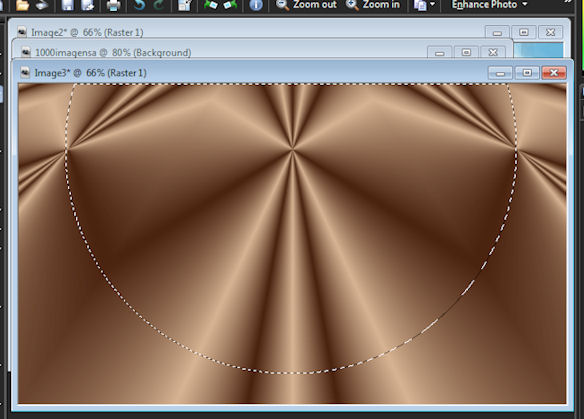Minimize the Image3 document window

[x=501, y=73]
